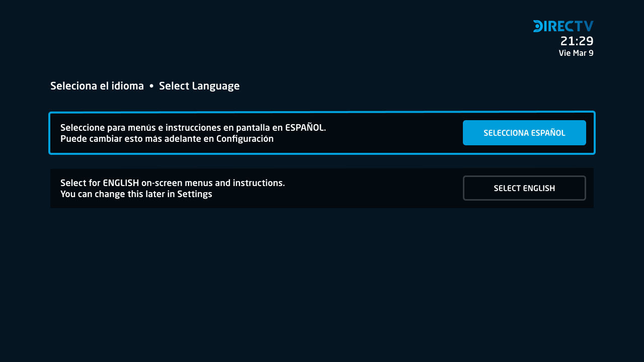The image size is (644, 362).
Task: Click the D icon in the DIRECTV logo
Action: click(537, 26)
